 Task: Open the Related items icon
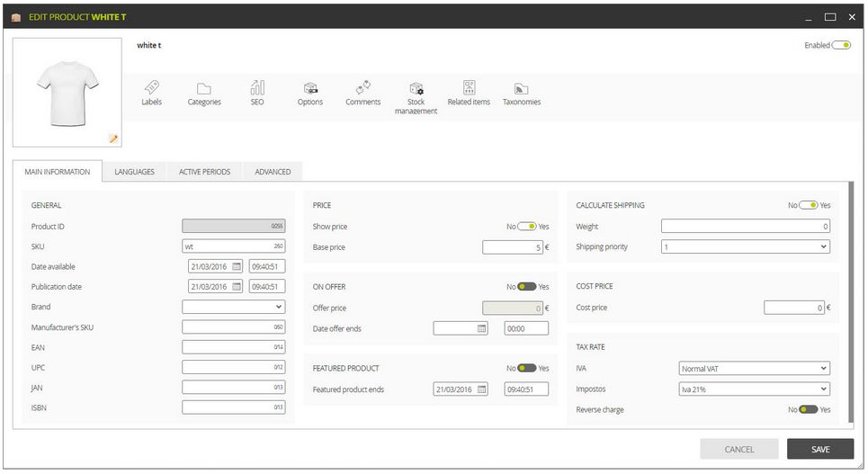[x=469, y=87]
